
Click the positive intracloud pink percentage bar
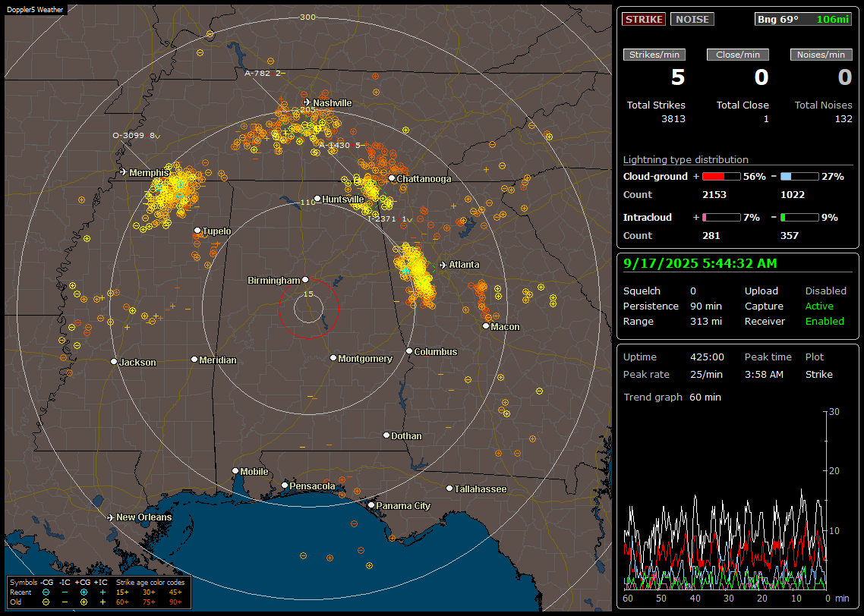(721, 218)
